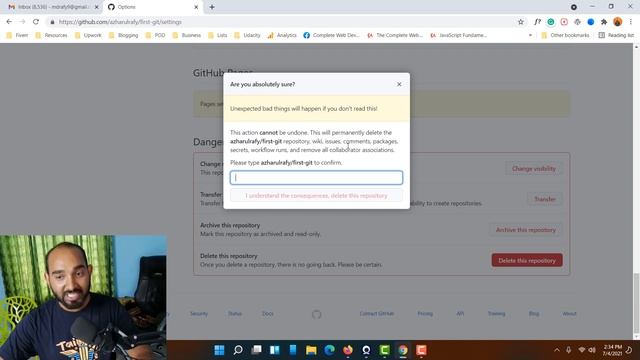The image size is (640, 360).
Task: Open the Fiverr bookmark folder
Action: click(x=17, y=36)
